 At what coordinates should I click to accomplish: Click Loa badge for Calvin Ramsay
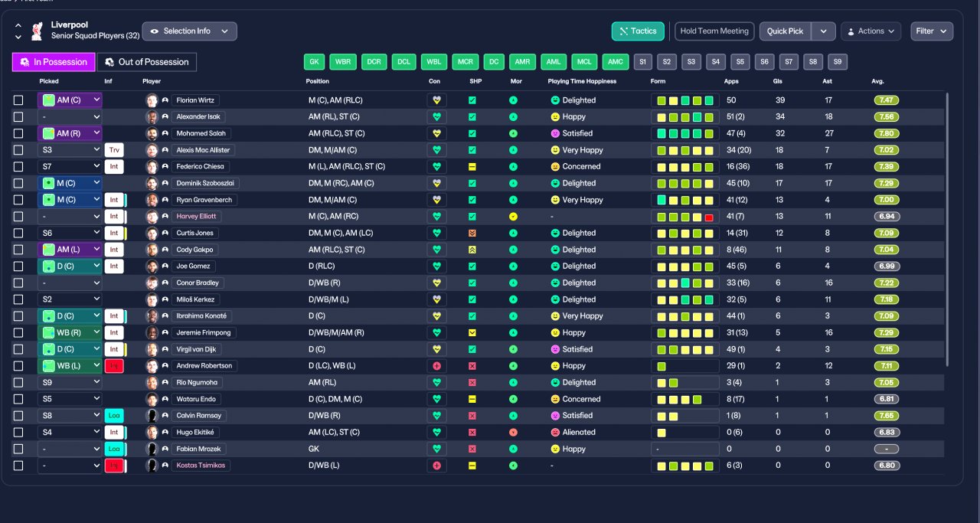pos(114,416)
